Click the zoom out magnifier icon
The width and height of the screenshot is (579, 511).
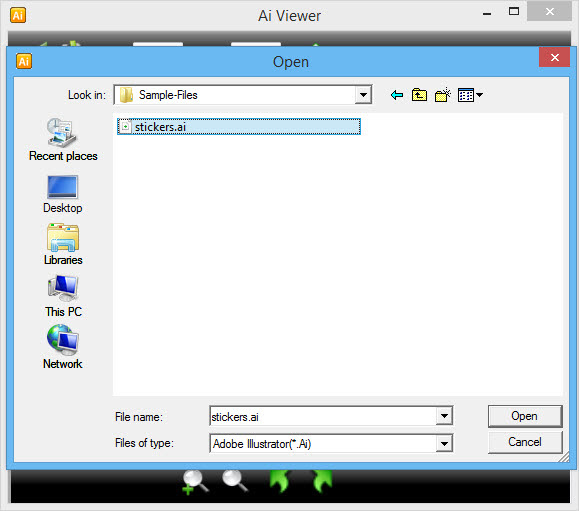click(x=235, y=481)
